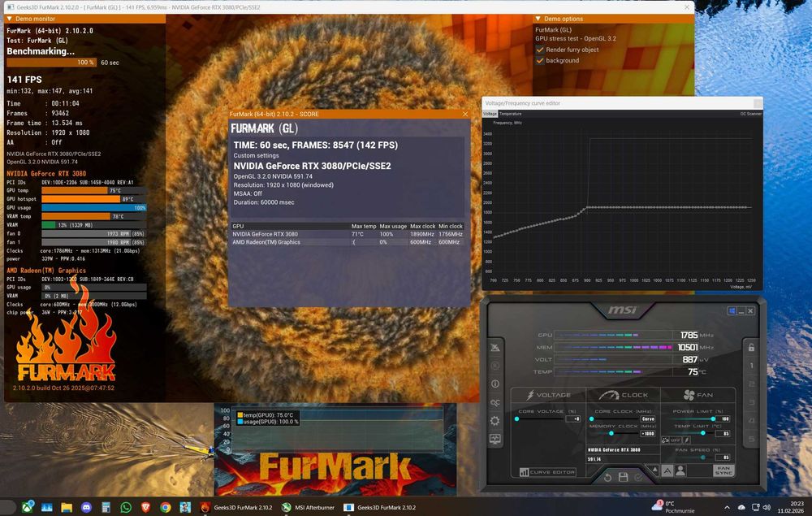Click the GPU name field in Afterburner
Viewport: 812px width, 516px height.
[621, 449]
